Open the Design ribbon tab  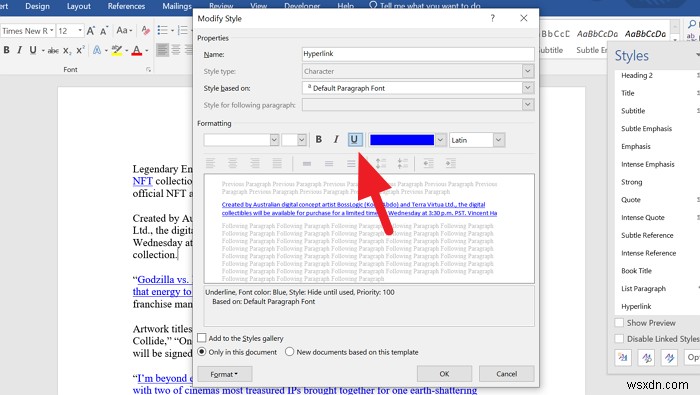coord(38,6)
